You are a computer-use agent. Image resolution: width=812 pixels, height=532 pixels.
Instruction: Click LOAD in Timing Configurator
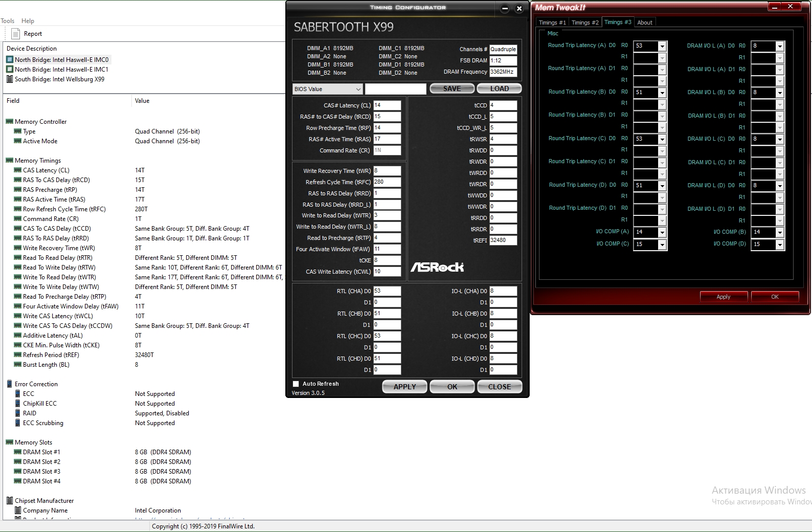tap(499, 88)
